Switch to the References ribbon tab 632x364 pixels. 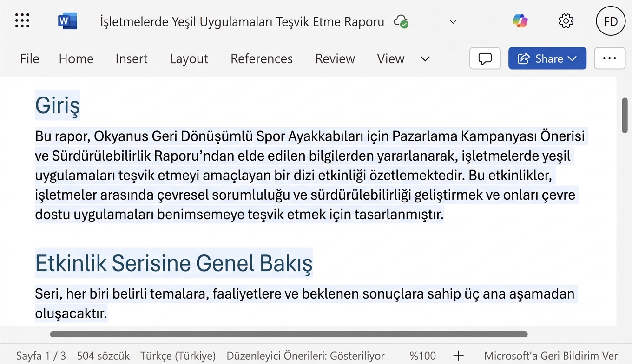261,58
